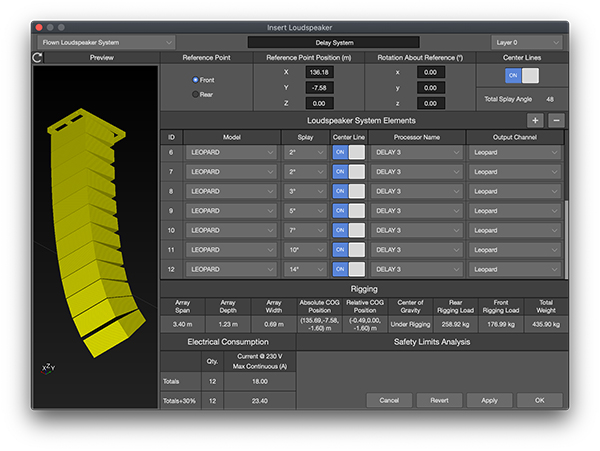The height and width of the screenshot is (451, 600).
Task: Click the Array Depth value 1.23 m
Action: (x=228, y=324)
